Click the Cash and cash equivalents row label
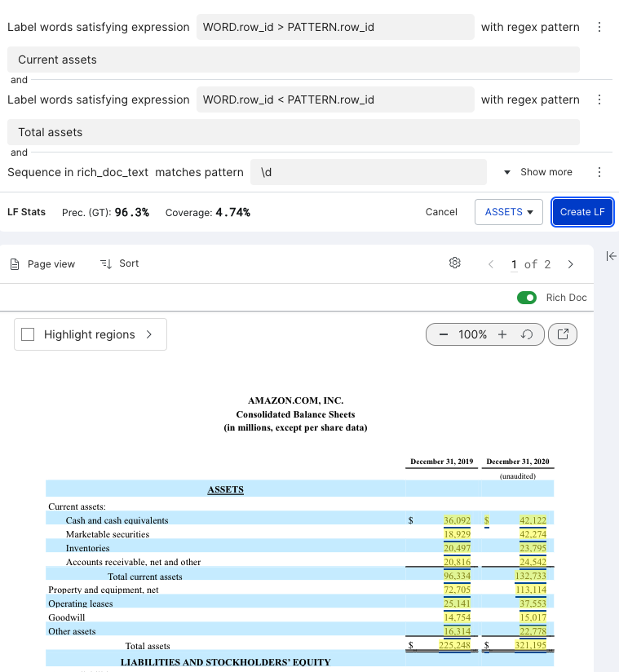This screenshot has height=672, width=619. pyautogui.click(x=117, y=520)
